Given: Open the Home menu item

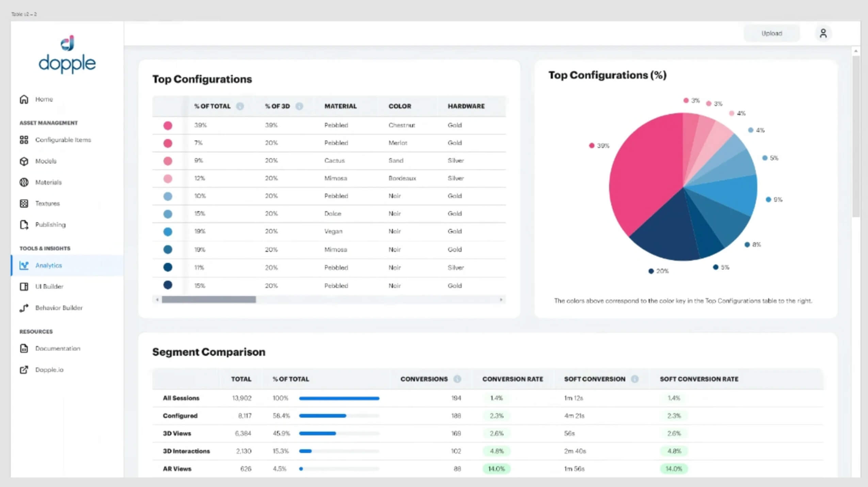Looking at the screenshot, I should click(x=44, y=99).
